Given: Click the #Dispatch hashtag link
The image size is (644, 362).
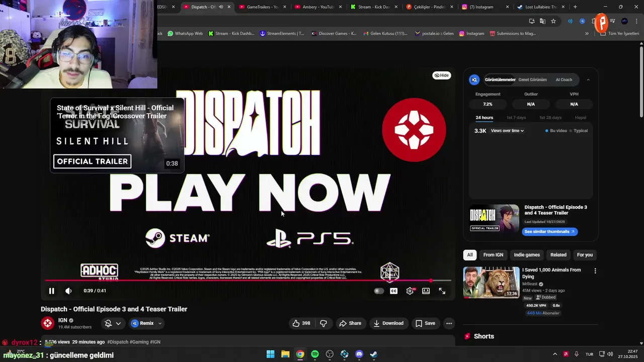Looking at the screenshot, I should 118,342.
